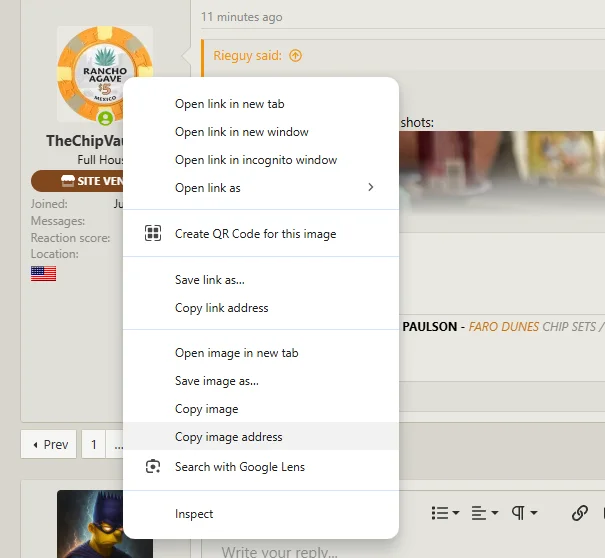Select Copy link address
This screenshot has width=605, height=558.
click(261, 308)
